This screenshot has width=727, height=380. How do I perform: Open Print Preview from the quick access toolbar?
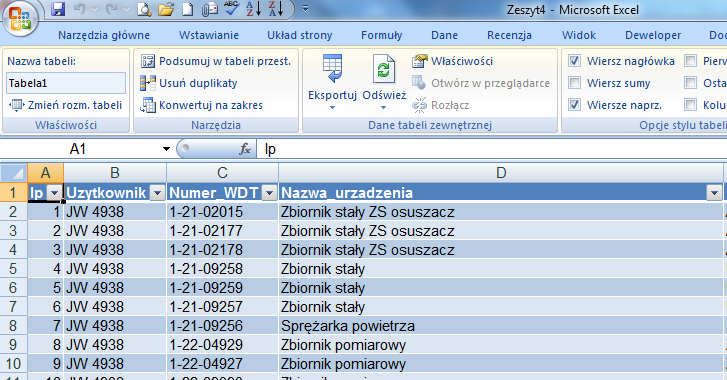pyautogui.click(x=144, y=9)
